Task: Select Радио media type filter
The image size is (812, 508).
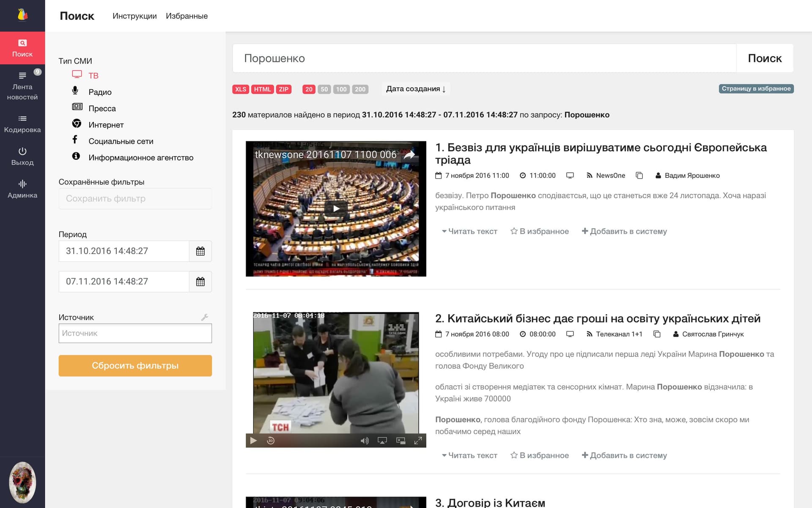Action: tap(92, 92)
